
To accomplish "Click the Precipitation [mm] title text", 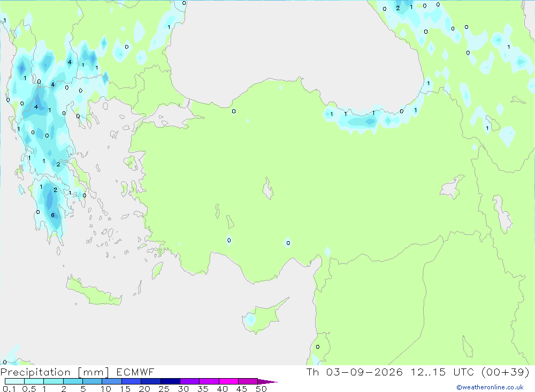I will (55, 372).
